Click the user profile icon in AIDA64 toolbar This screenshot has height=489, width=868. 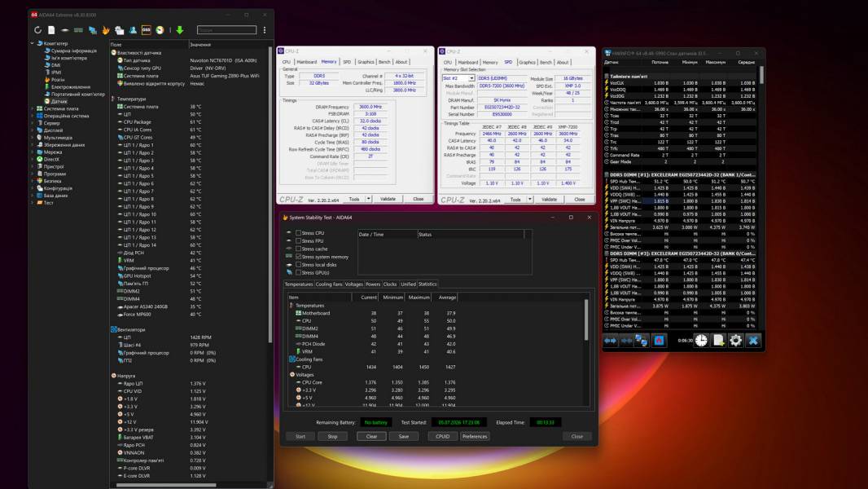click(133, 30)
